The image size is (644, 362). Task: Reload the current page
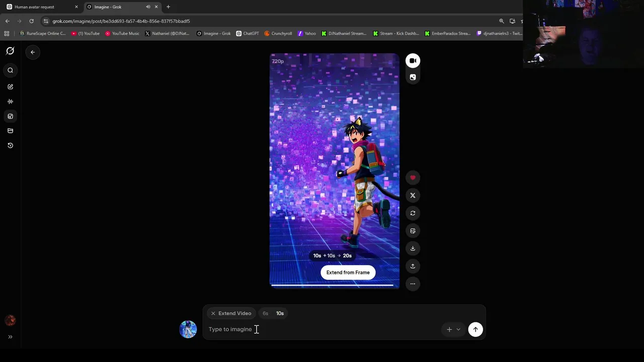(31, 21)
